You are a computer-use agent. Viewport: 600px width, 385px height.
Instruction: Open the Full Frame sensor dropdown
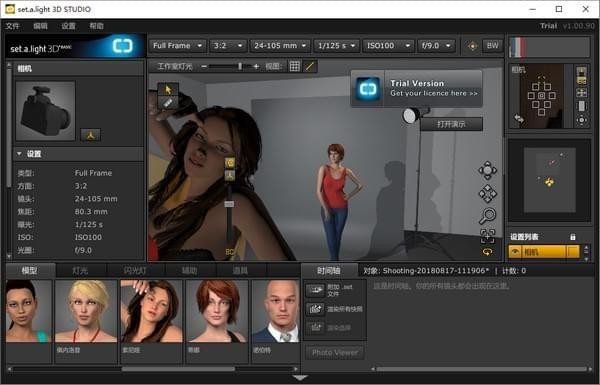(178, 46)
